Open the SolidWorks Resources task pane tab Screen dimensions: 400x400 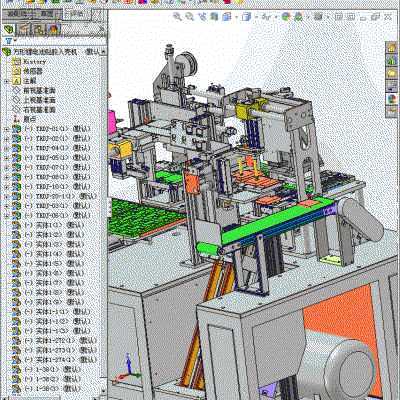[392, 48]
